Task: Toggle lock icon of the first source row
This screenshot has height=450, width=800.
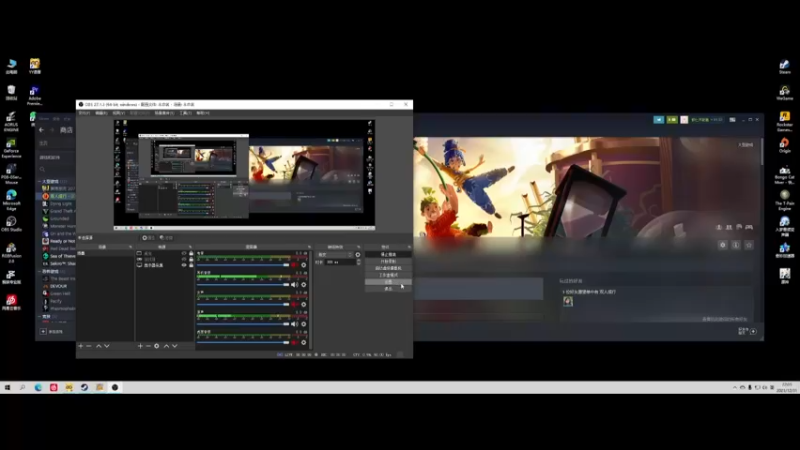Action: coord(191,254)
